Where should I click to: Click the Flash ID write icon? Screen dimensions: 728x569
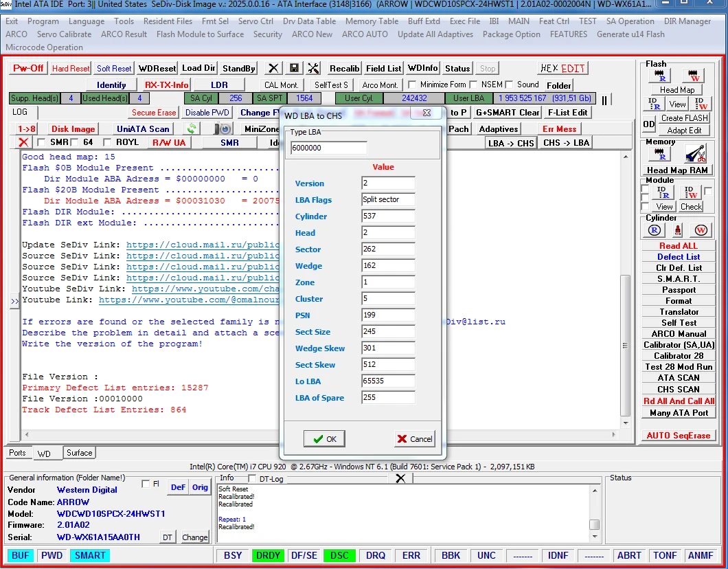(x=699, y=104)
